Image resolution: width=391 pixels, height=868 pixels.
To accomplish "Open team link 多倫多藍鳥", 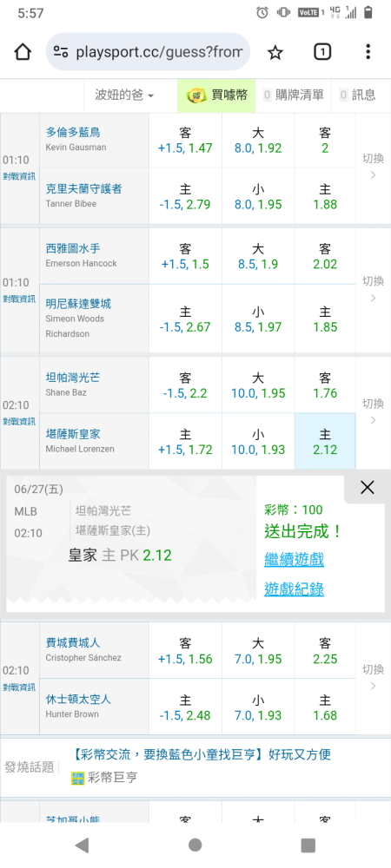I will 73,132.
